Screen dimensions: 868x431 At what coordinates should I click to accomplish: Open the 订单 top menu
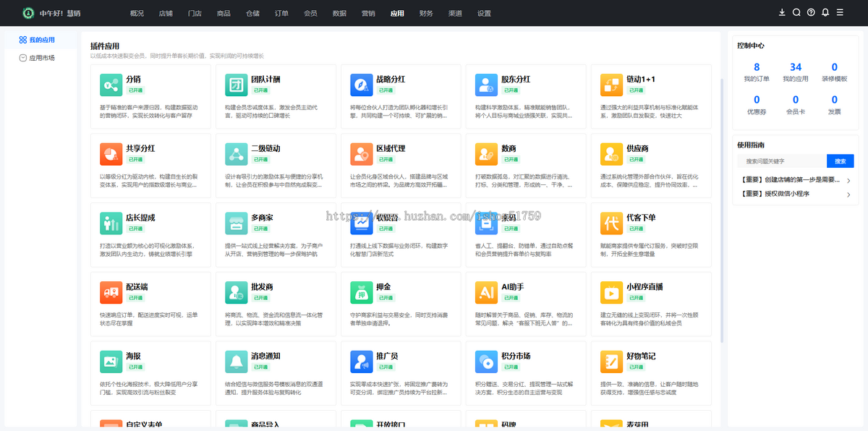(x=281, y=13)
